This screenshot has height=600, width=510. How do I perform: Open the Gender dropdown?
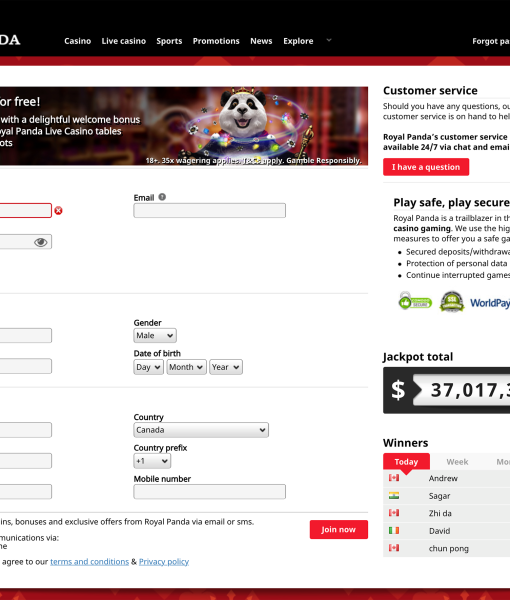[155, 336]
